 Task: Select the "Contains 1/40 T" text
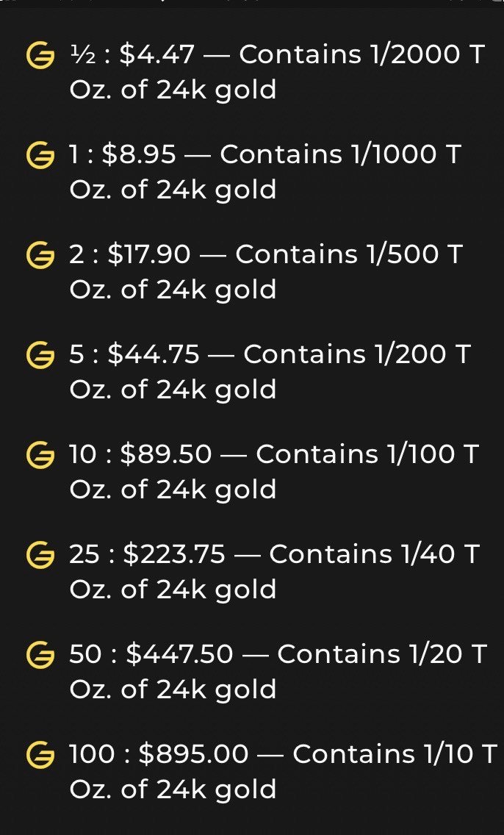pos(374,554)
